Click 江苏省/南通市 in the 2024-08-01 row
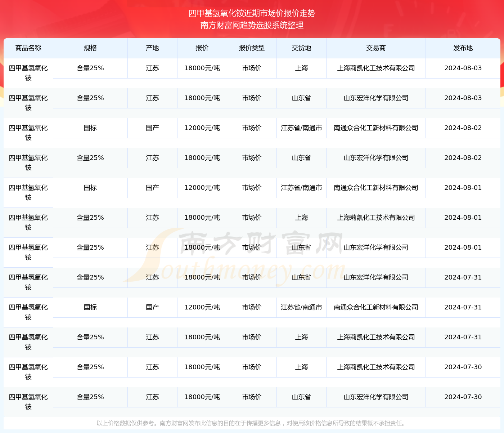This screenshot has height=433, width=504. [x=301, y=188]
